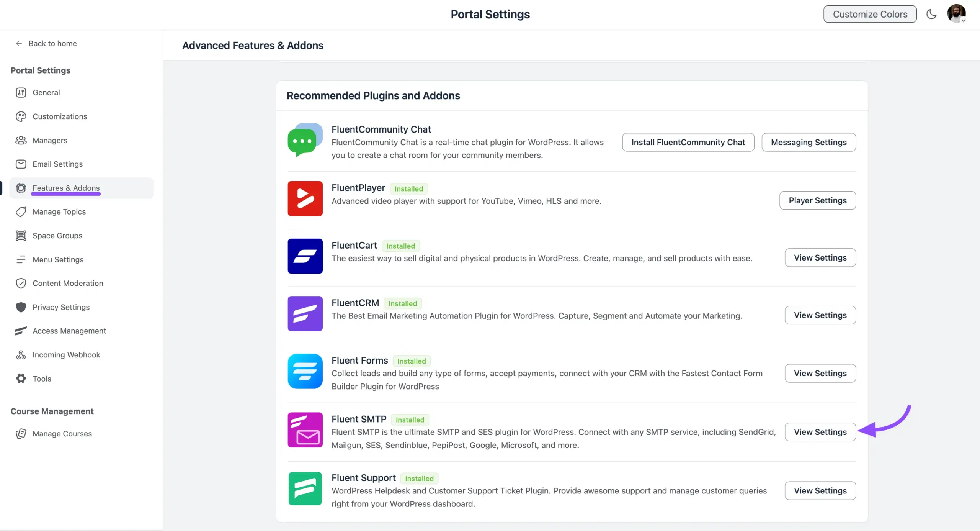
Task: Click the Customize Colors button
Action: tap(870, 14)
